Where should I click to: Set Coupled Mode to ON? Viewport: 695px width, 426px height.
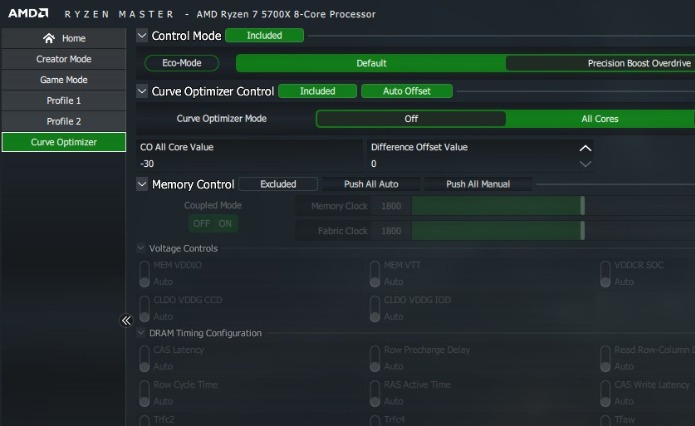[x=225, y=223]
